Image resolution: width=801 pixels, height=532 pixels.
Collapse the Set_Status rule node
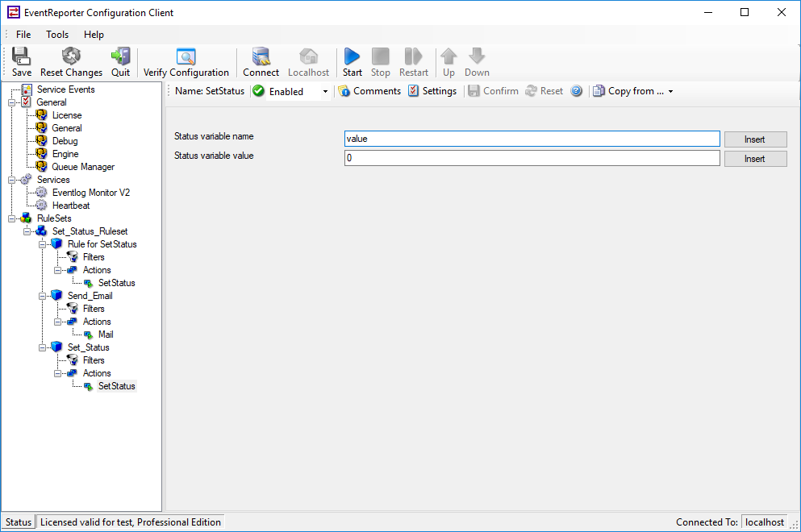[43, 347]
